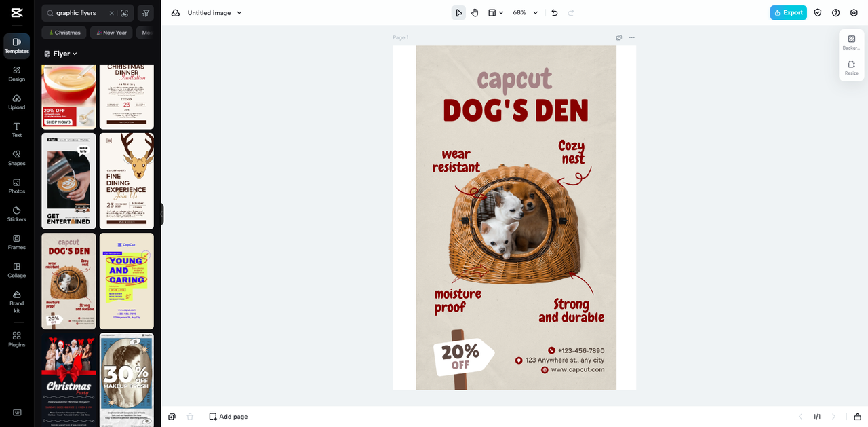Click the undo arrow
This screenshot has width=868, height=427.
point(555,13)
